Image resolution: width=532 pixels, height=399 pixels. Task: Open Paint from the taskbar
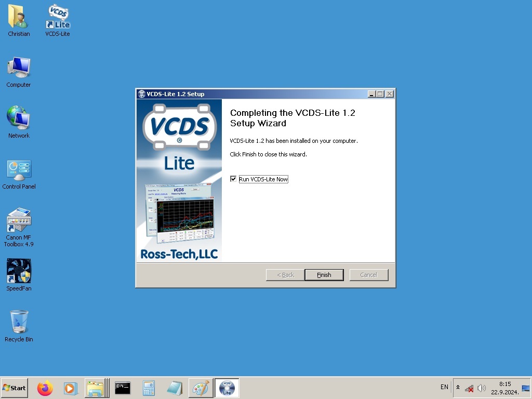point(201,388)
